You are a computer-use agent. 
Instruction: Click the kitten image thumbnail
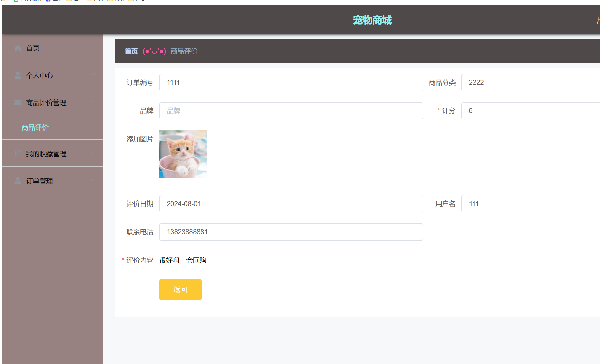click(183, 154)
